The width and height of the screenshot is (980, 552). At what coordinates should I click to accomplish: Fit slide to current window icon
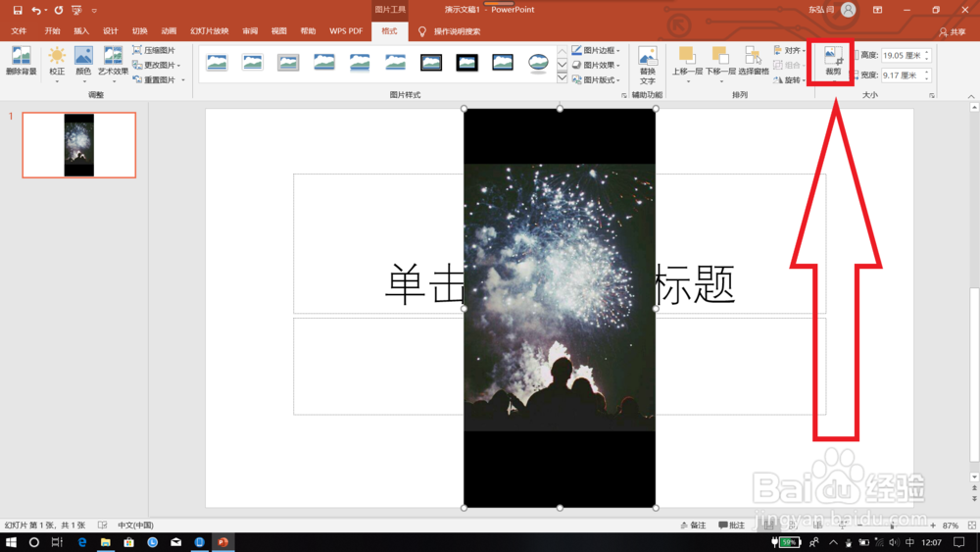pos(972,526)
